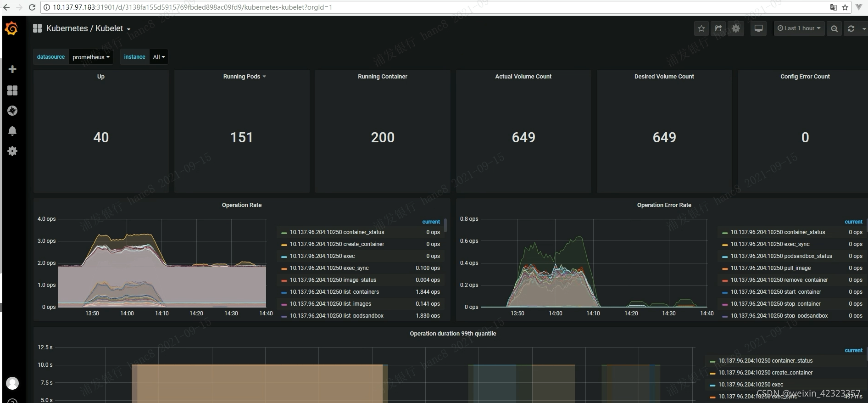
Task: Click the zoom out time range icon
Action: tap(834, 28)
